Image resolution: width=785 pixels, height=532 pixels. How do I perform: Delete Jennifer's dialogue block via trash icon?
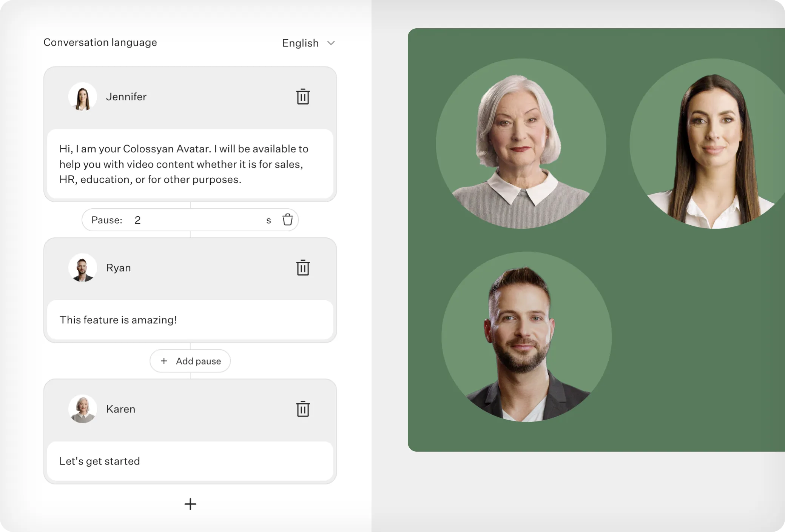pos(302,97)
